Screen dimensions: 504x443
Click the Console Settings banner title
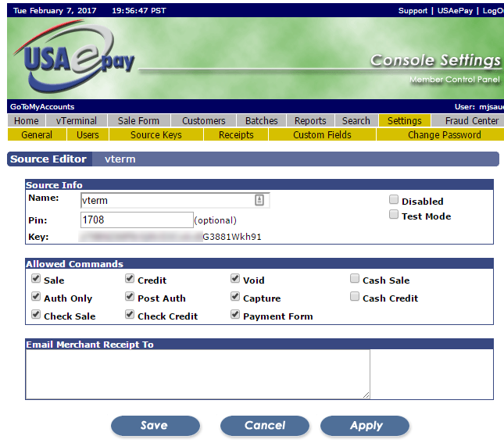(x=435, y=60)
